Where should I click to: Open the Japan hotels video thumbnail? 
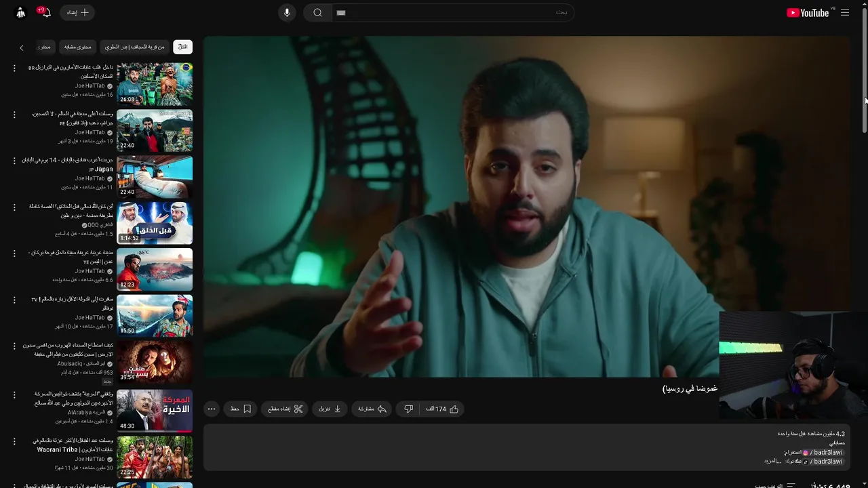(155, 176)
